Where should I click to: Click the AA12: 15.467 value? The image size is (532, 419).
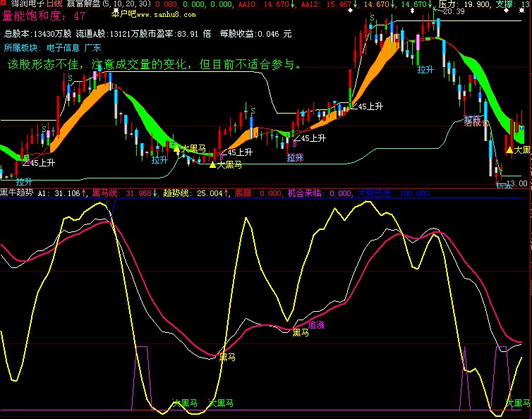point(328,4)
